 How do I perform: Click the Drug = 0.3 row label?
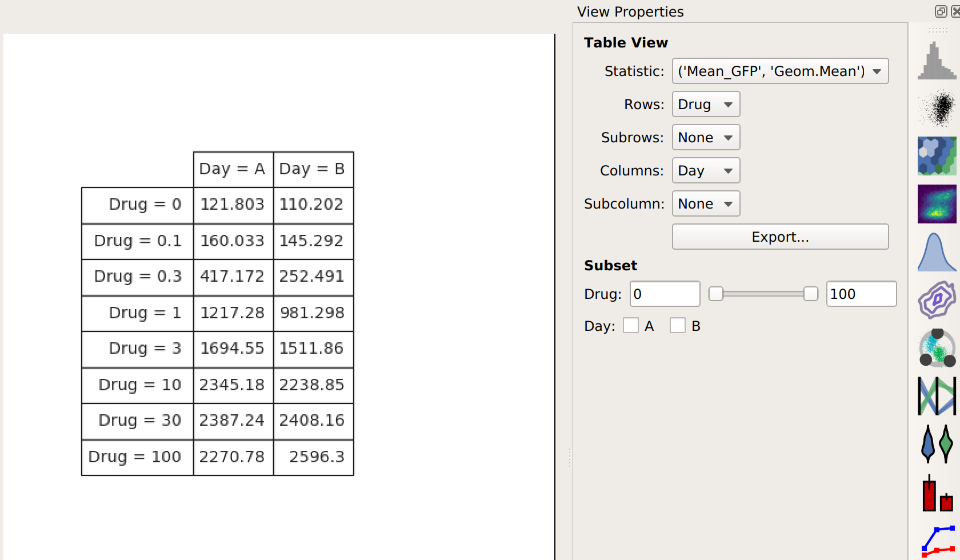click(138, 277)
